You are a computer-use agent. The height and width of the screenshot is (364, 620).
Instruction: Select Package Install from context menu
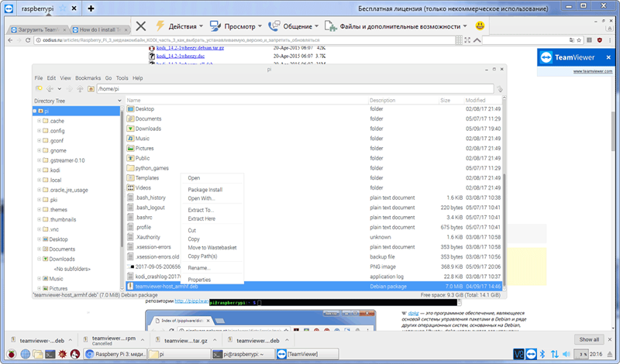tap(205, 190)
